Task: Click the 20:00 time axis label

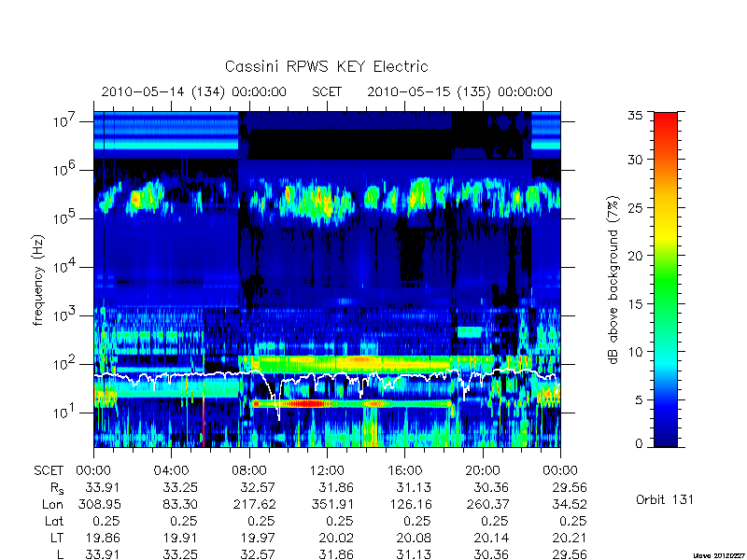Action: point(483,470)
